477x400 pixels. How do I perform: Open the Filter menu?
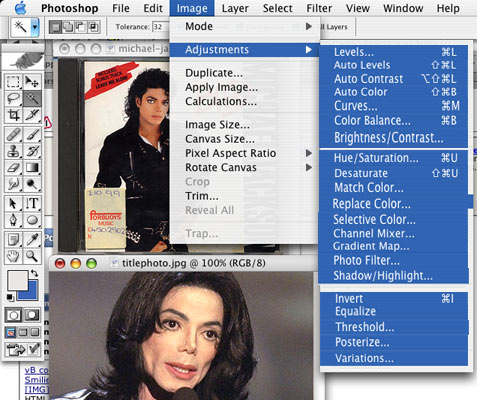coord(319,8)
